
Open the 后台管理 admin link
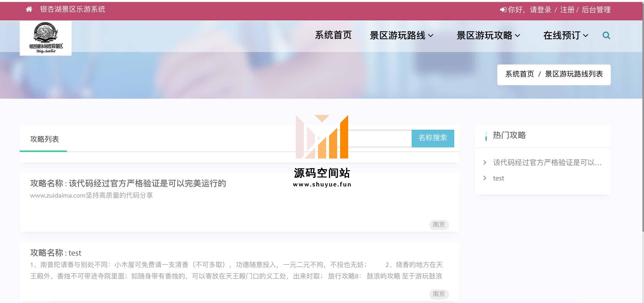pyautogui.click(x=596, y=10)
